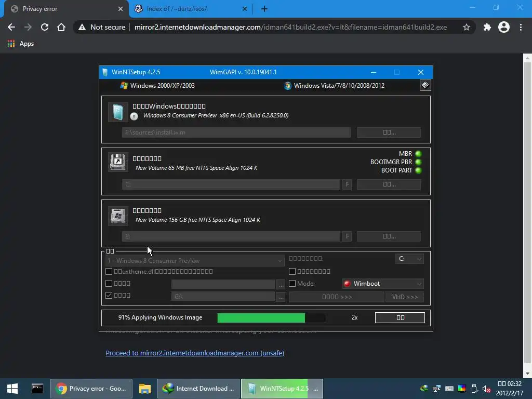Click the F format button for installation drive
532x399 pixels.
[347, 236]
